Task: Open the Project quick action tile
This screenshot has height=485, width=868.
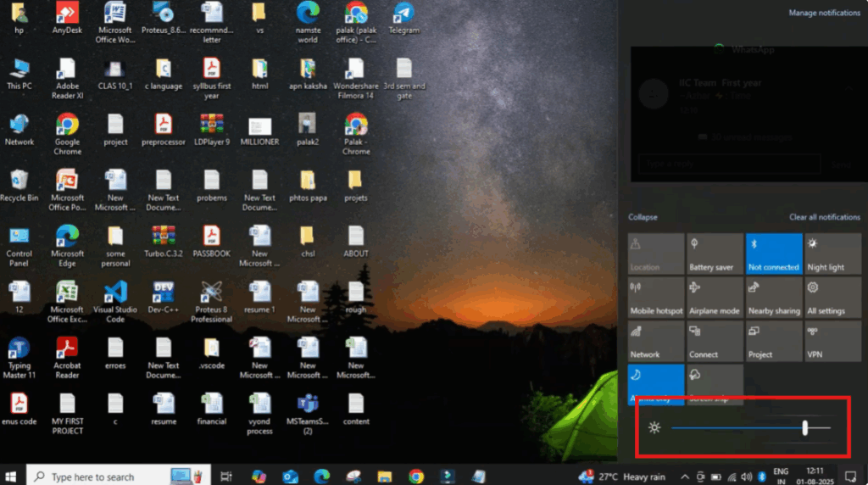Action: point(774,342)
